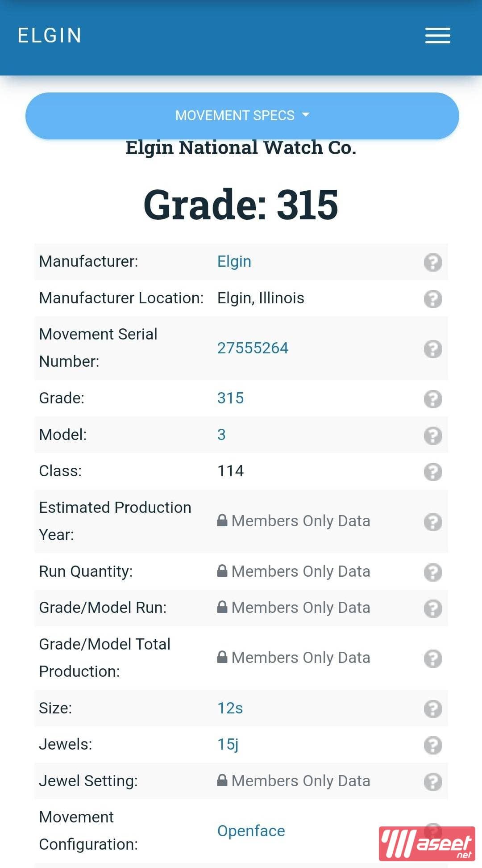Image resolution: width=482 pixels, height=868 pixels.
Task: Click help icon beside Model
Action: click(432, 435)
